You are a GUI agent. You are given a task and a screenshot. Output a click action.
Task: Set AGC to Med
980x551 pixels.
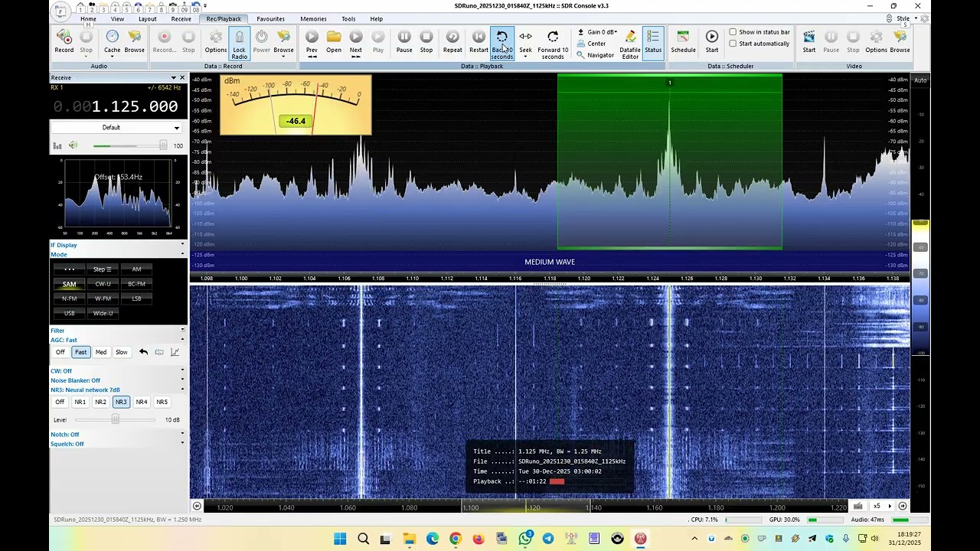(101, 352)
